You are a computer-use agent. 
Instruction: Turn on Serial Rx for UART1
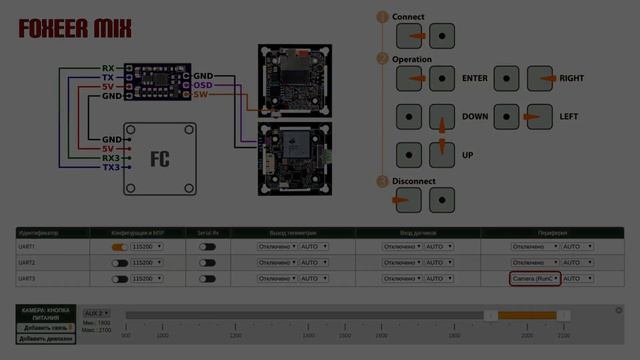pyautogui.click(x=207, y=247)
